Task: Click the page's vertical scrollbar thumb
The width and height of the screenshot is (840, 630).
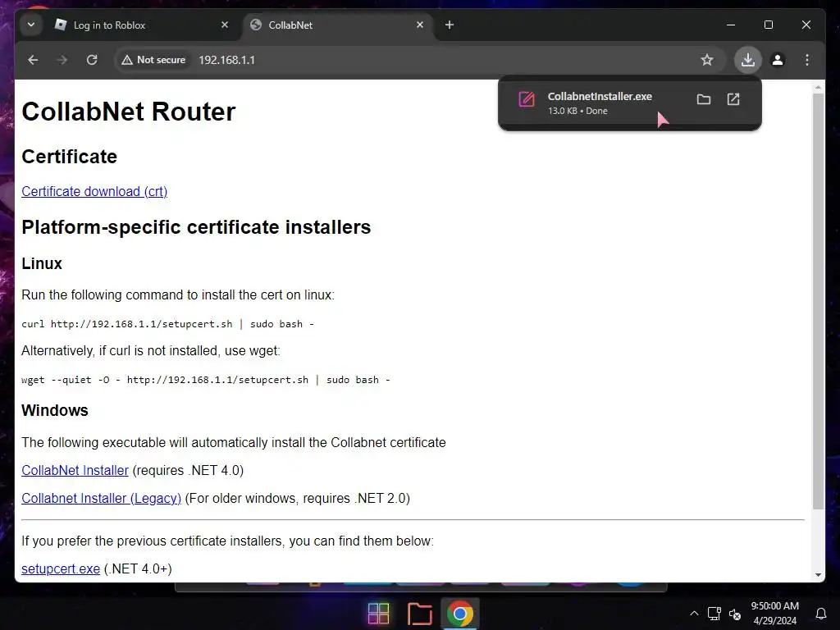Action: tap(818, 302)
